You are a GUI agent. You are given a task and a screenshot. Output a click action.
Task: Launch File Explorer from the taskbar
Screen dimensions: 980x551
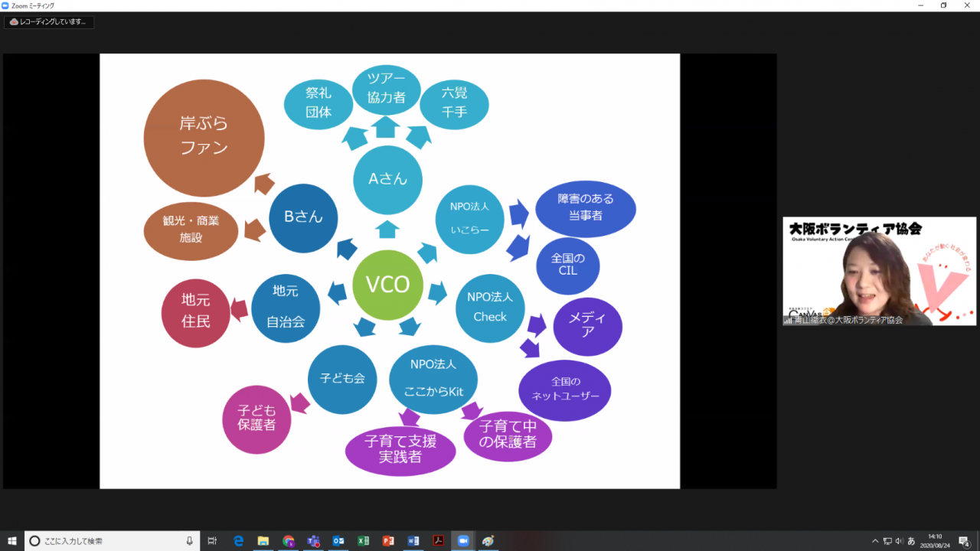click(263, 541)
